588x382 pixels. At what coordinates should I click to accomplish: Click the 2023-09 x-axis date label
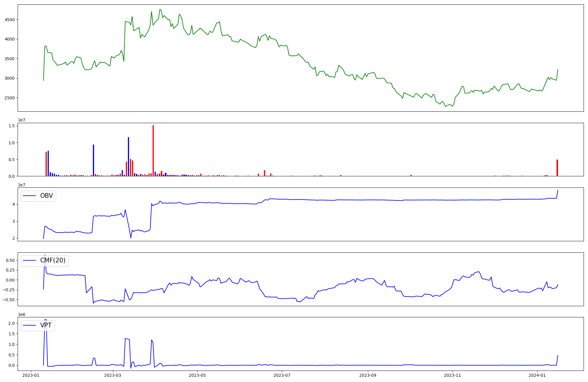click(367, 375)
